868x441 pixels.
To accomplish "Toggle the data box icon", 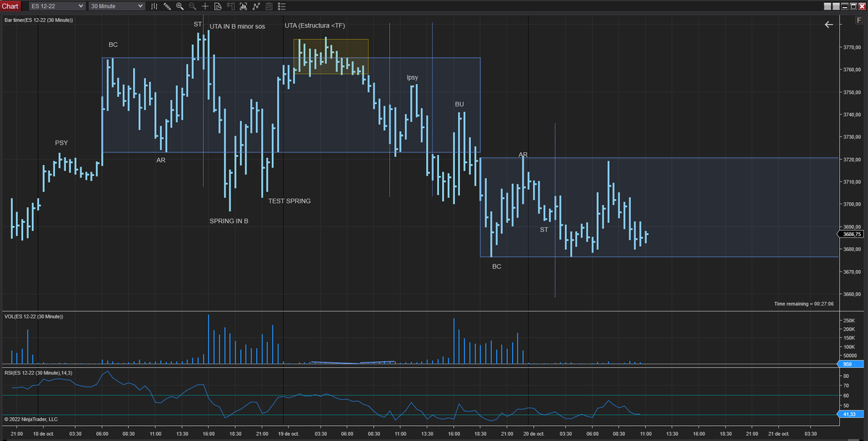I will tap(218, 6).
